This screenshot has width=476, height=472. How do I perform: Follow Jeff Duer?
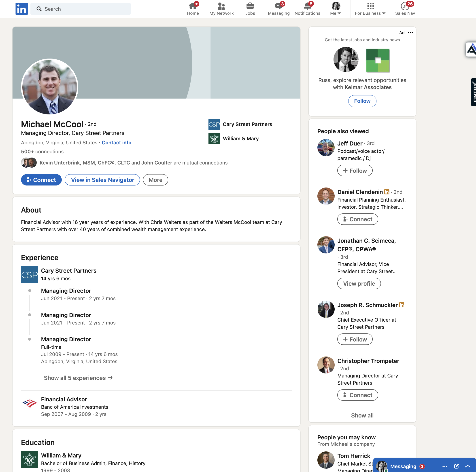[355, 170]
